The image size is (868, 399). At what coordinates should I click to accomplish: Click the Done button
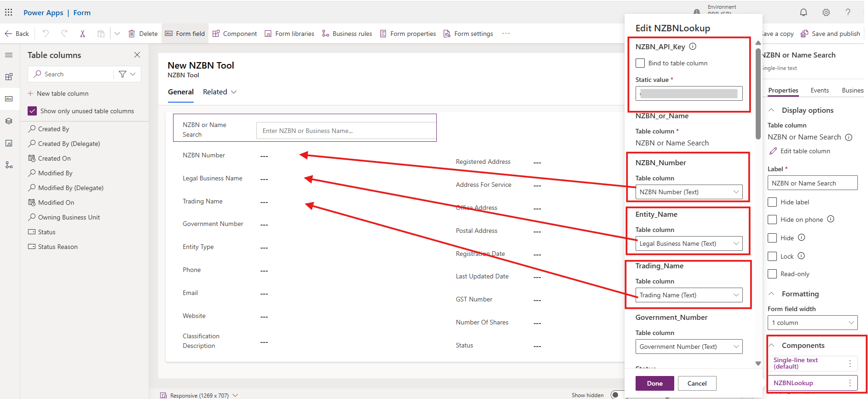[x=655, y=383]
